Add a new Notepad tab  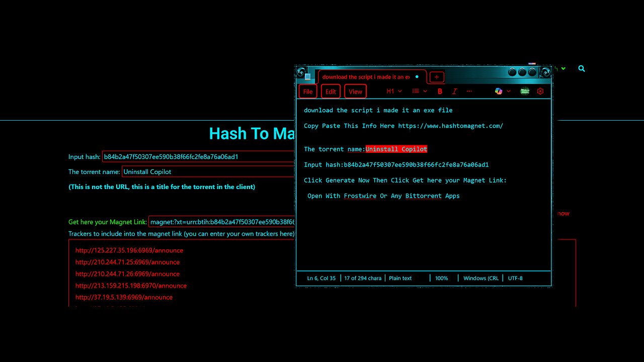pos(437,77)
